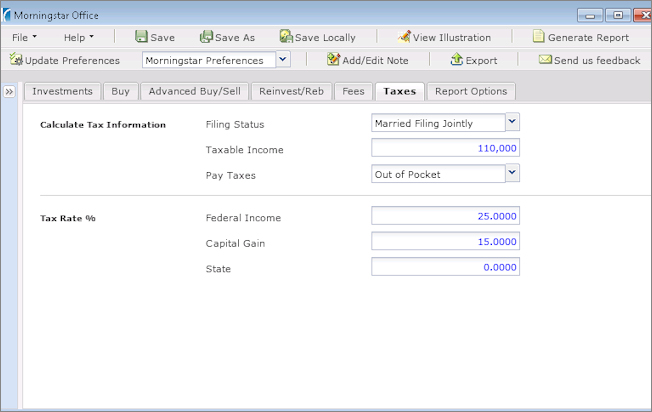Open the Filing Status dropdown
The image size is (652, 412).
[512, 122]
